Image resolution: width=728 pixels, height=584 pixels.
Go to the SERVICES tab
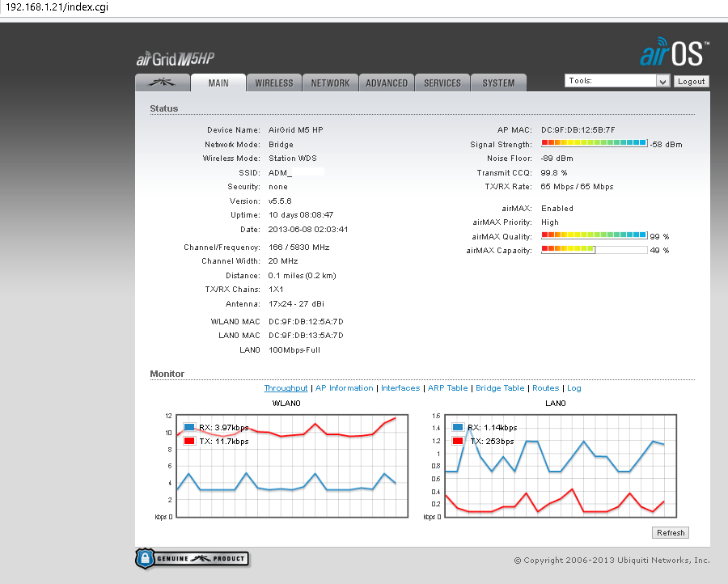coord(442,83)
